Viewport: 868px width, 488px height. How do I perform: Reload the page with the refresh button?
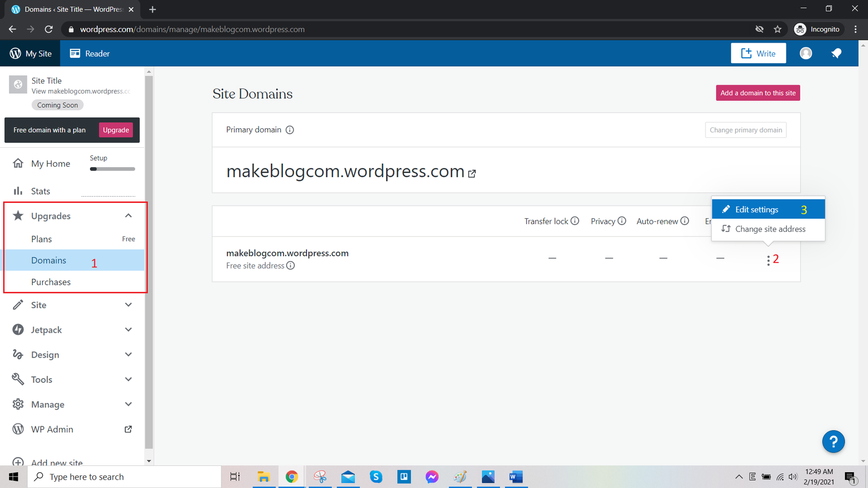coord(49,29)
